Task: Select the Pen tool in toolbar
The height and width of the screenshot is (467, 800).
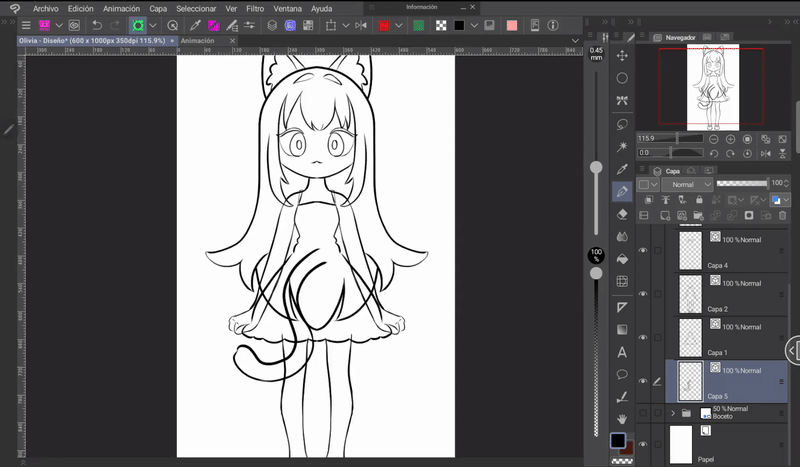Action: tap(622, 191)
